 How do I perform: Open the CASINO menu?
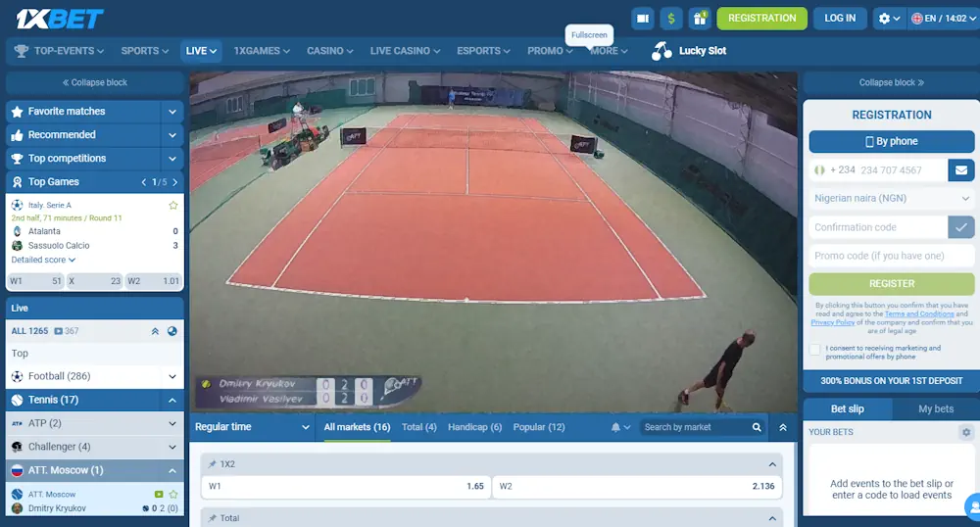tap(329, 51)
